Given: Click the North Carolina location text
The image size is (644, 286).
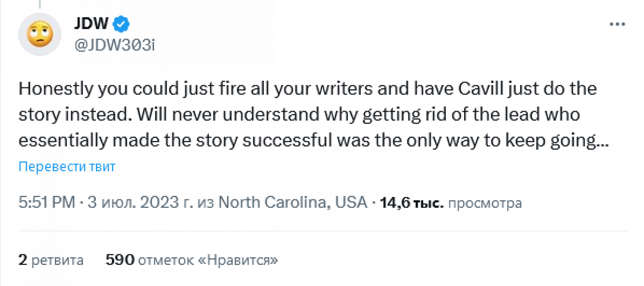Looking at the screenshot, I should point(273,202).
